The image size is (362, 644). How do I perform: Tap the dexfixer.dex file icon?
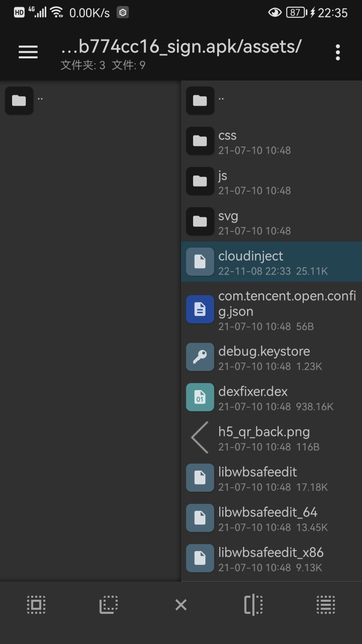tap(200, 397)
